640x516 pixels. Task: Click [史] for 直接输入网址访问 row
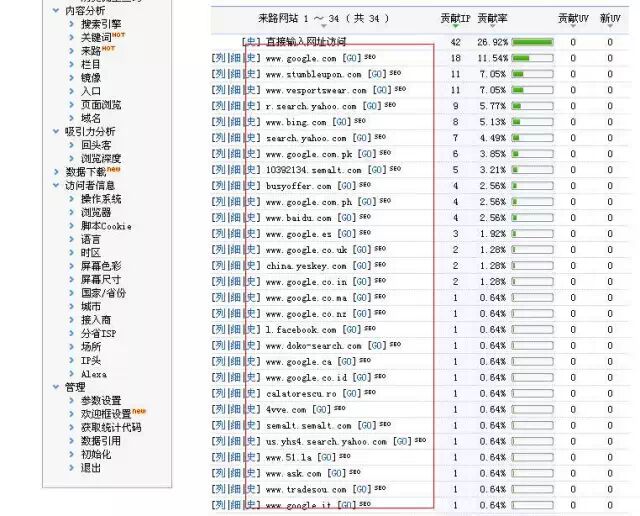pyautogui.click(x=250, y=42)
